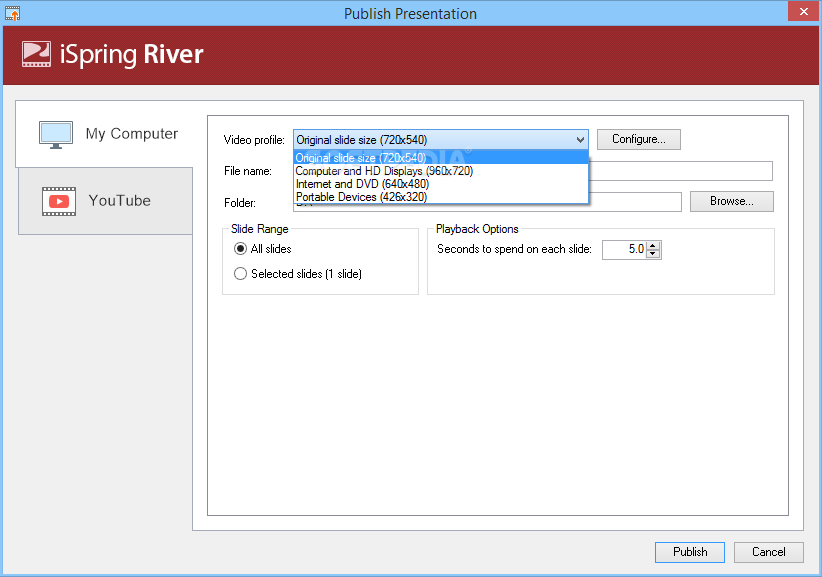This screenshot has width=822, height=577.
Task: Switch to the My Computer tab
Action: coord(104,134)
